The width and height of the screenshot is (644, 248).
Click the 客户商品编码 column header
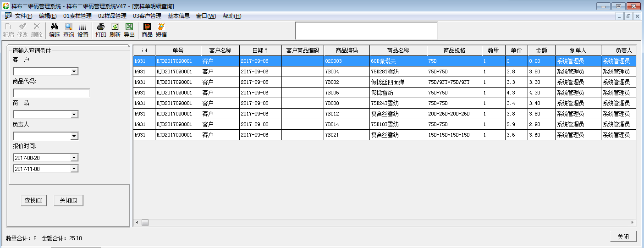point(303,50)
